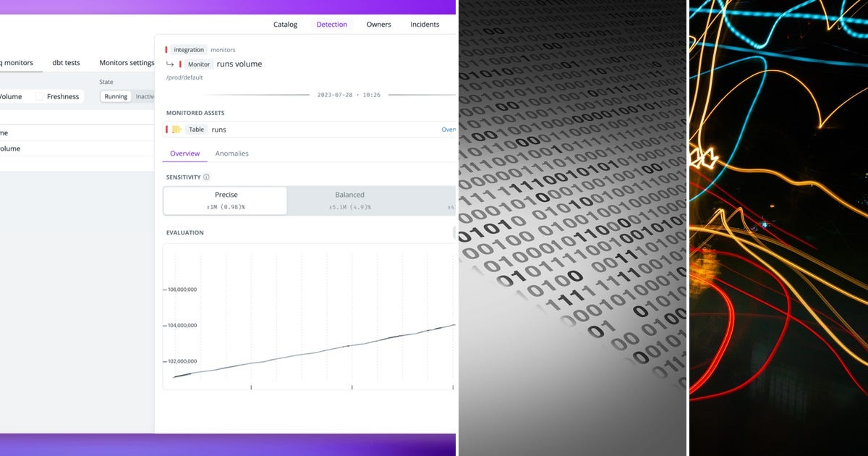The width and height of the screenshot is (868, 456).
Task: Click the Monitor badge icon
Action: pos(198,64)
